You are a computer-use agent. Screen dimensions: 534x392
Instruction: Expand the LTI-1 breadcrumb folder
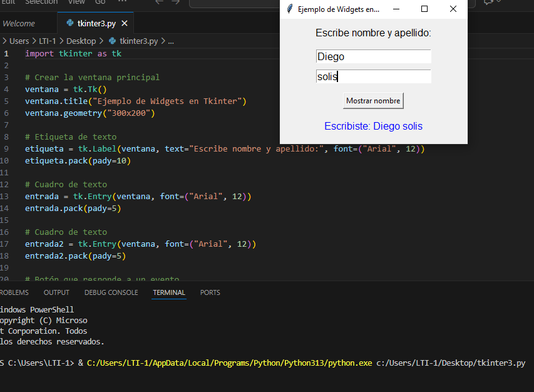(47, 41)
